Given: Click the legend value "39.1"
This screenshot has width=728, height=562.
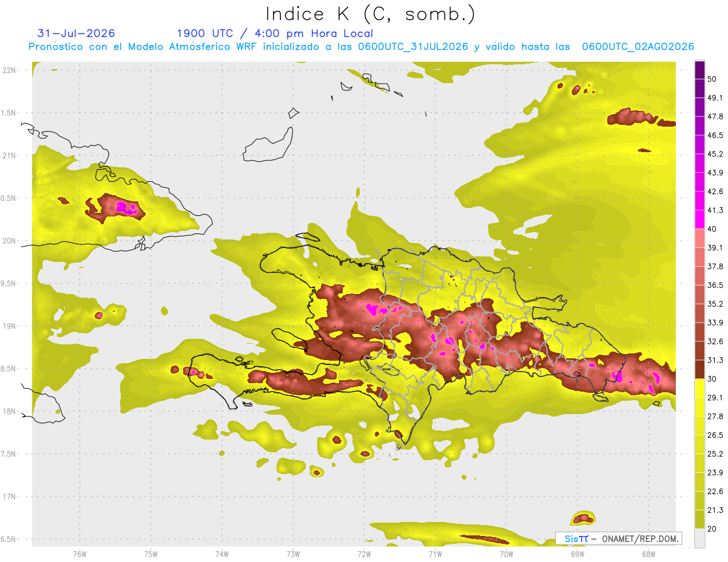Looking at the screenshot, I should click(x=715, y=248).
